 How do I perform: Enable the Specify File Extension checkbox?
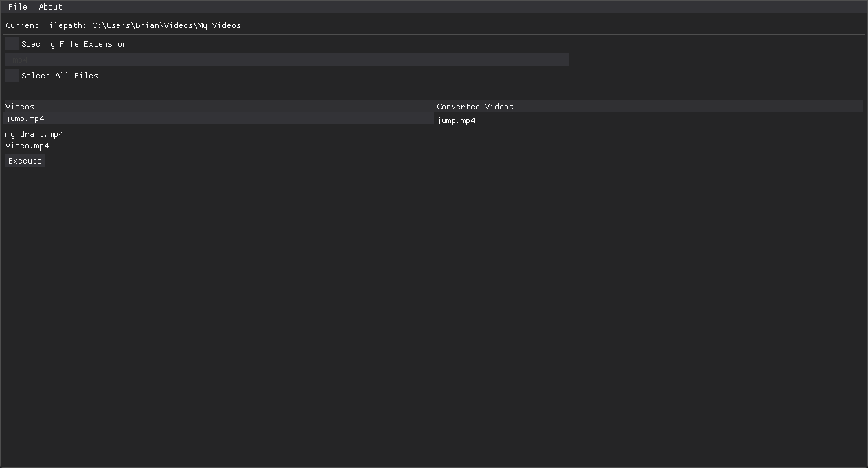click(x=12, y=44)
